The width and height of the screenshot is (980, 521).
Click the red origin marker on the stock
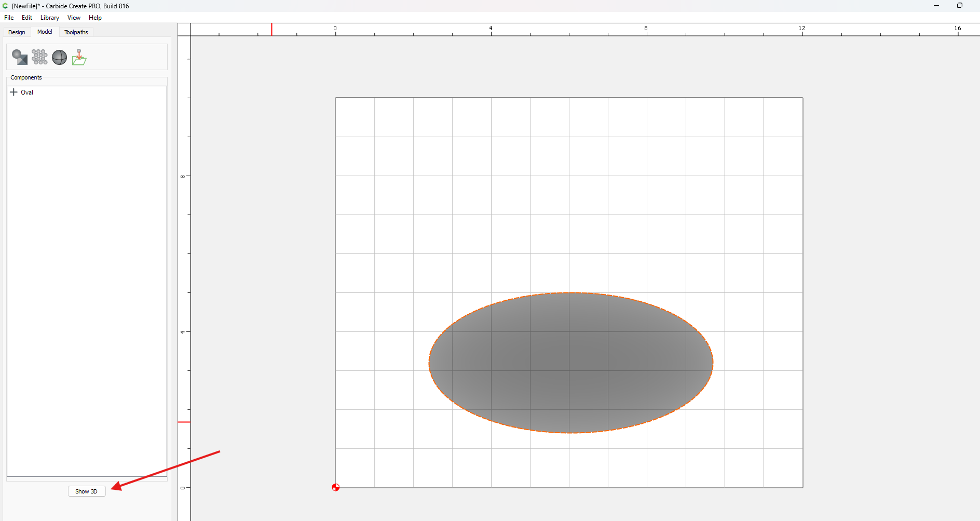[336, 487]
